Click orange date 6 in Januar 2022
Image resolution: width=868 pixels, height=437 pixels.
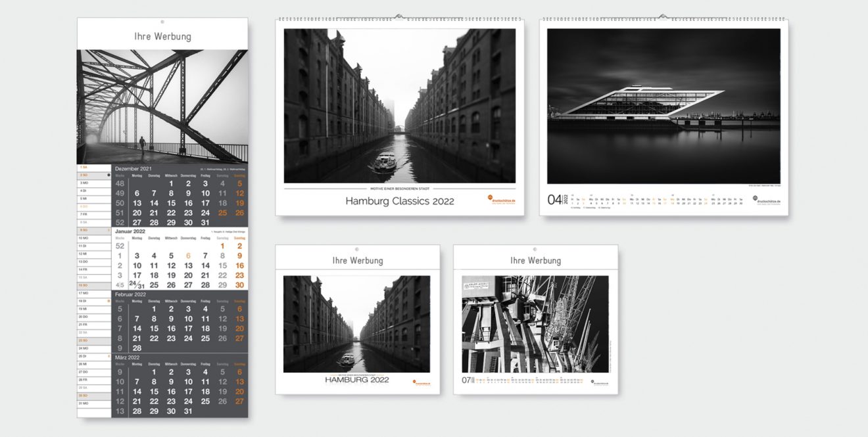[188, 256]
